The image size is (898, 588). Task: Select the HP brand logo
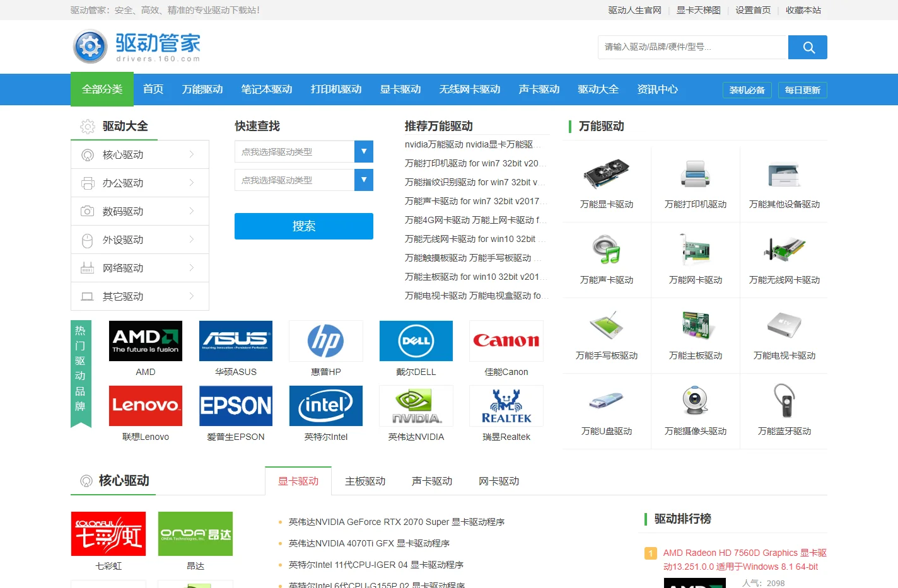pyautogui.click(x=326, y=341)
